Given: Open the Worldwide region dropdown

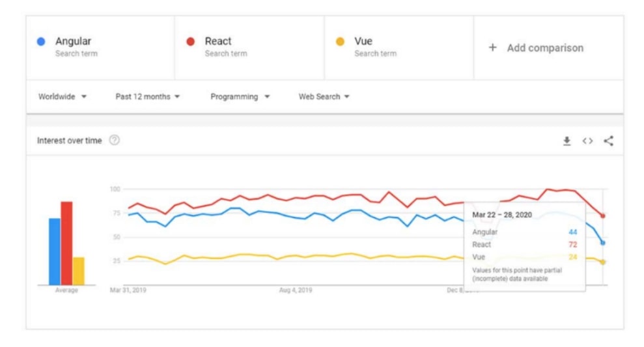Looking at the screenshot, I should [x=63, y=96].
